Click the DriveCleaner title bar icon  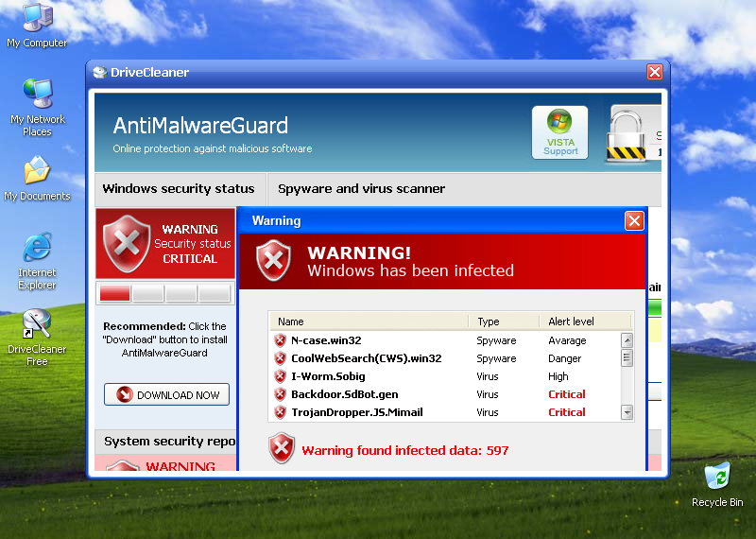tap(100, 73)
